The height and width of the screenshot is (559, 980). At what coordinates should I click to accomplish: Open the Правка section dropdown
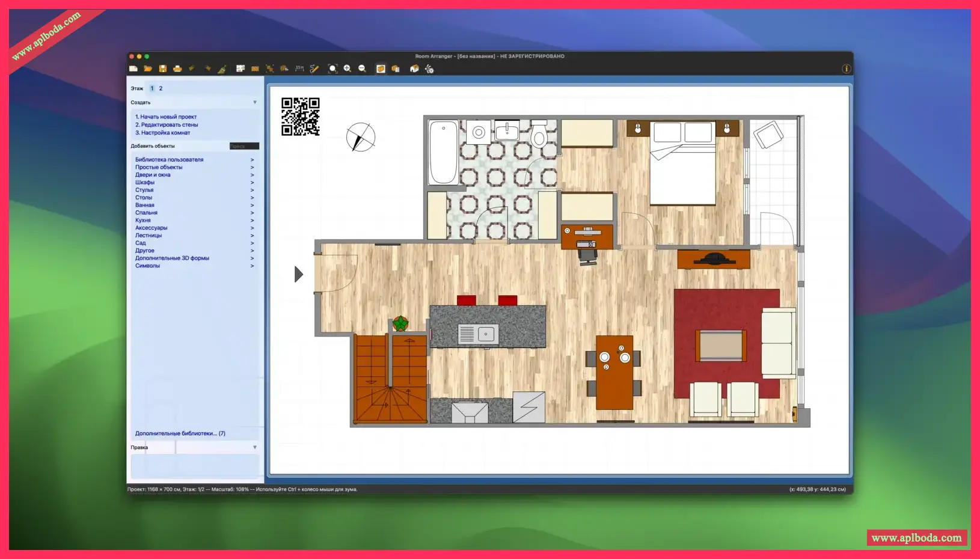tap(255, 447)
